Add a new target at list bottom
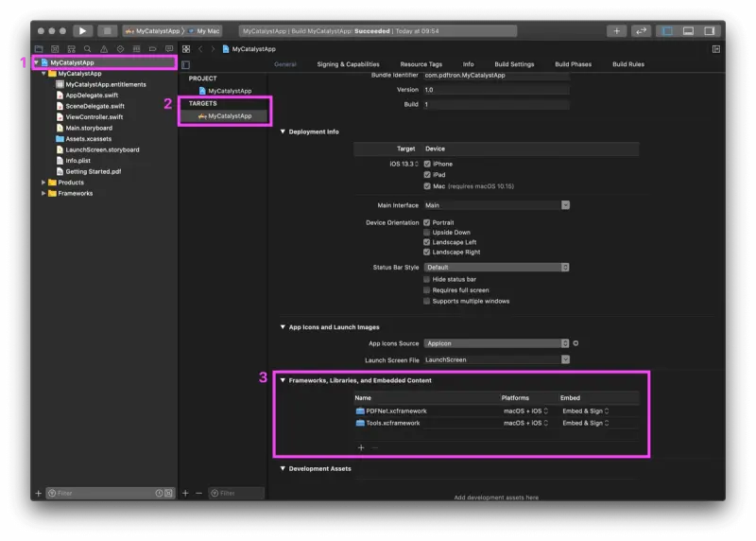Image resolution: width=756 pixels, height=541 pixels. pyautogui.click(x=185, y=493)
